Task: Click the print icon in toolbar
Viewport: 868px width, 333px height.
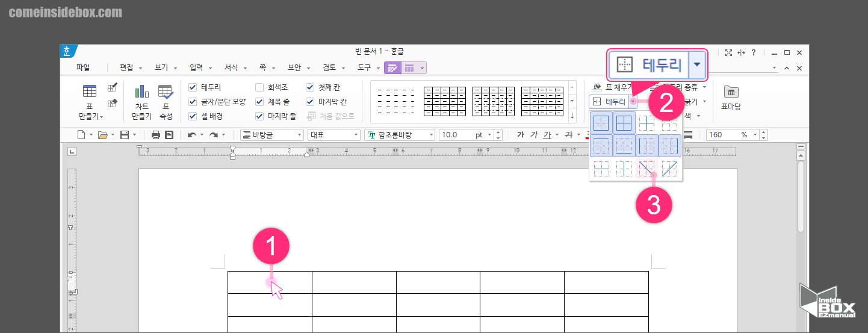Action: coord(156,135)
